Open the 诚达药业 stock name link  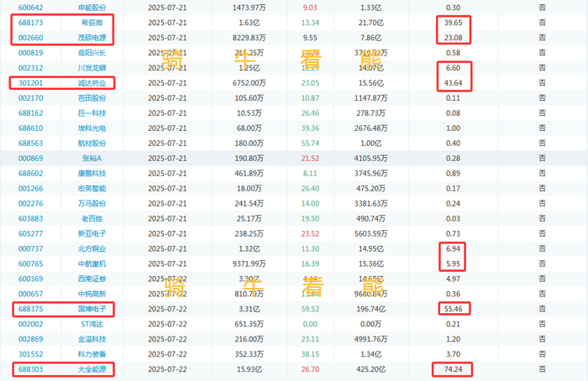(x=92, y=83)
